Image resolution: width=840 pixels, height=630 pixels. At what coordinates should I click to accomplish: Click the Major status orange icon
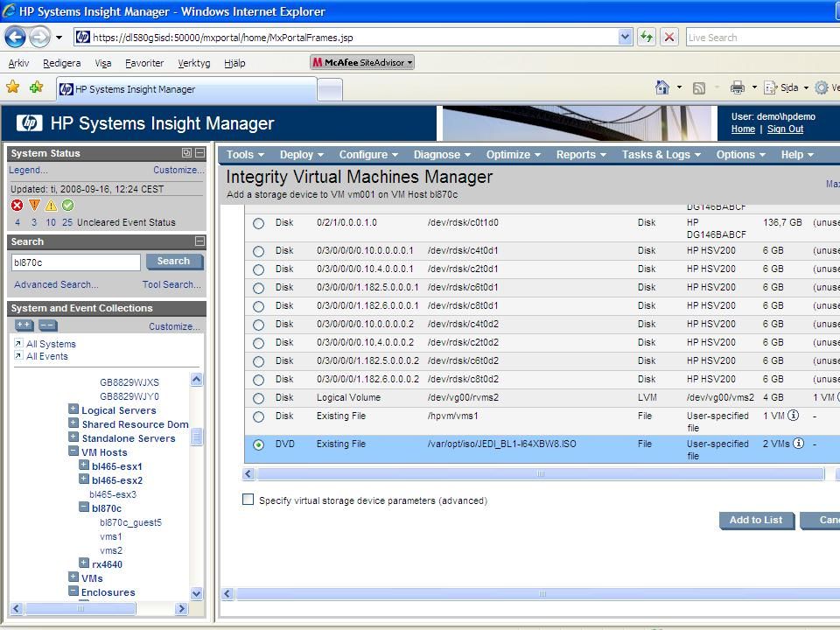[34, 205]
